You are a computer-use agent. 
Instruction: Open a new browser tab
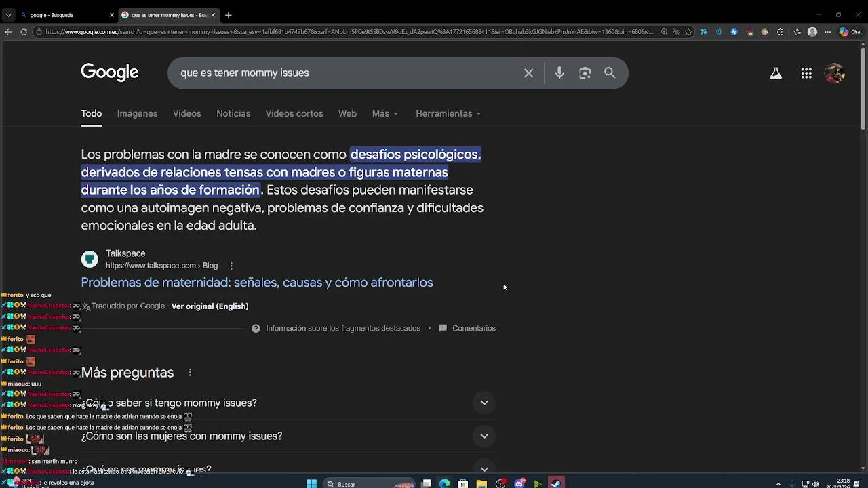pyautogui.click(x=229, y=15)
